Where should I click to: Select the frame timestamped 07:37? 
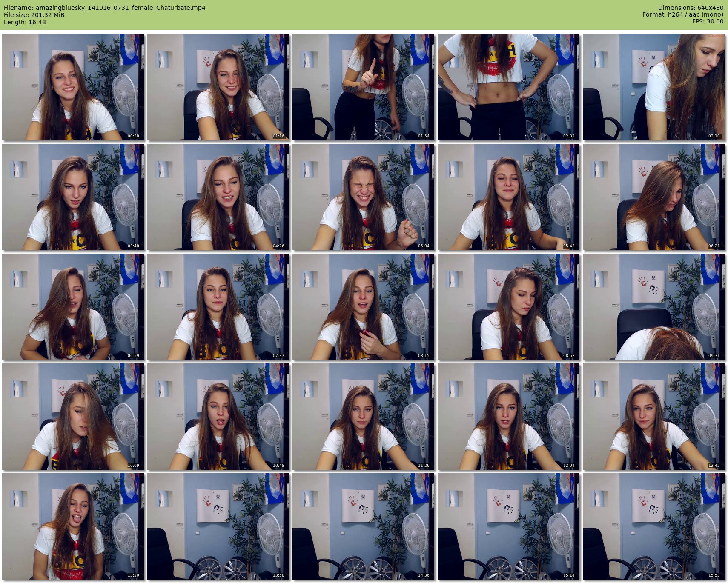[218, 307]
